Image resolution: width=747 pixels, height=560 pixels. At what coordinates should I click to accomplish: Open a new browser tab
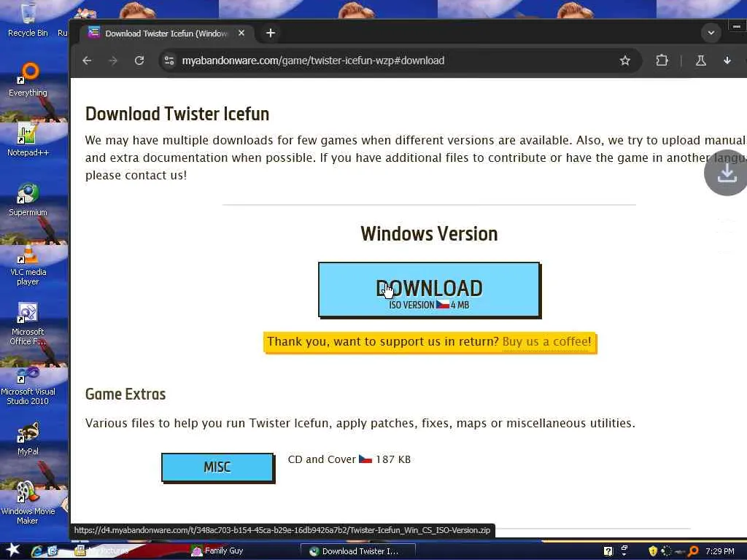pos(271,33)
